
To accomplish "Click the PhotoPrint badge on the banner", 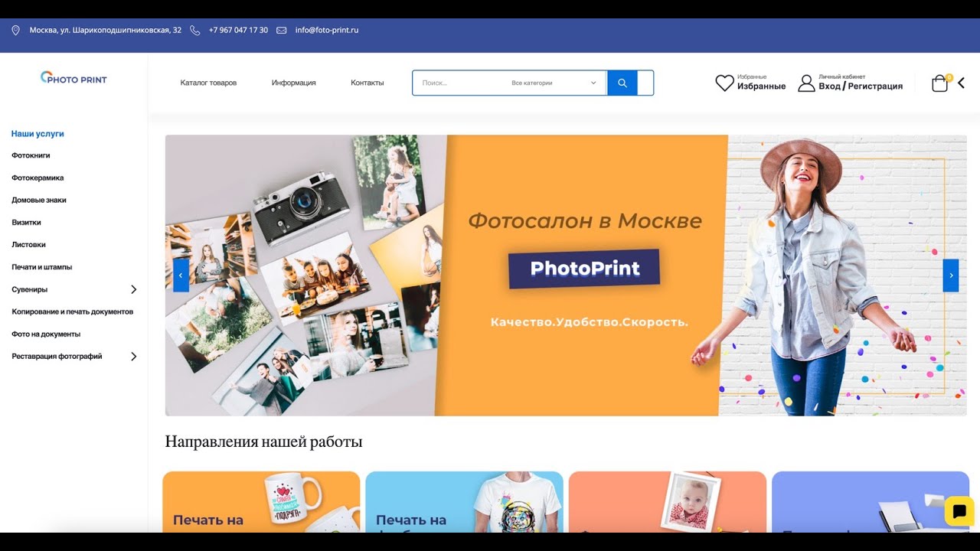I will pyautogui.click(x=584, y=269).
